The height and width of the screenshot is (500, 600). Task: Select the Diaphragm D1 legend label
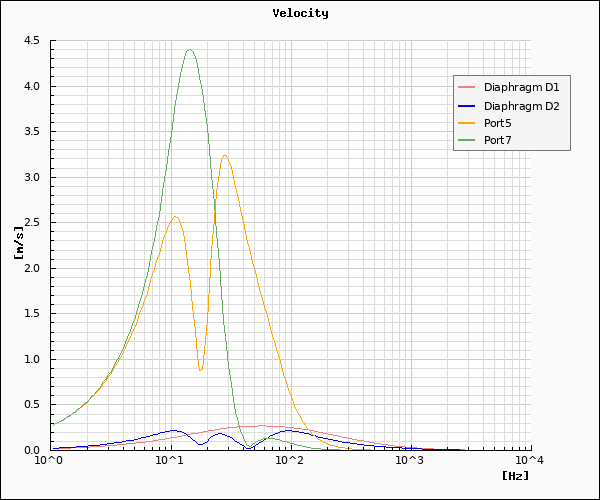point(522,88)
